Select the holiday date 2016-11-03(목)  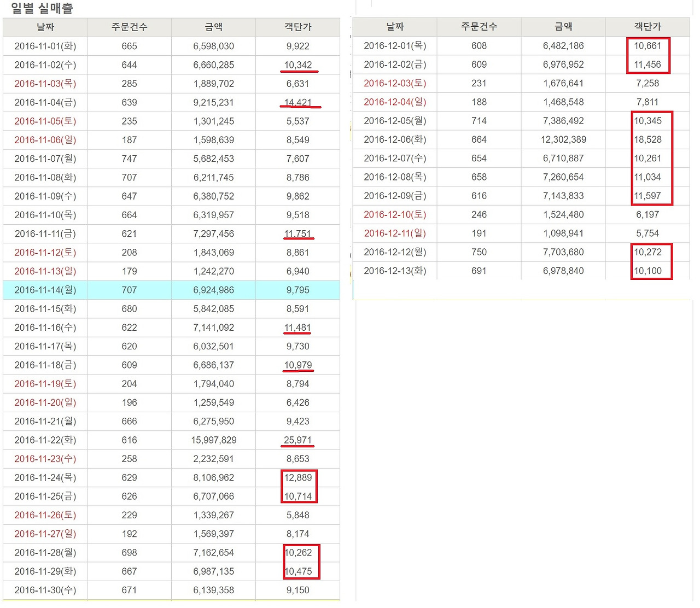(45, 84)
